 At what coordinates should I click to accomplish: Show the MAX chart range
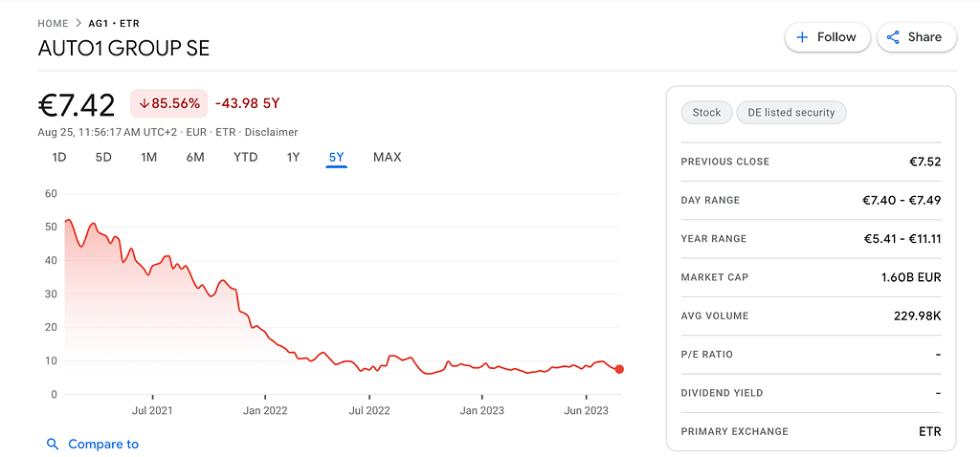[387, 158]
